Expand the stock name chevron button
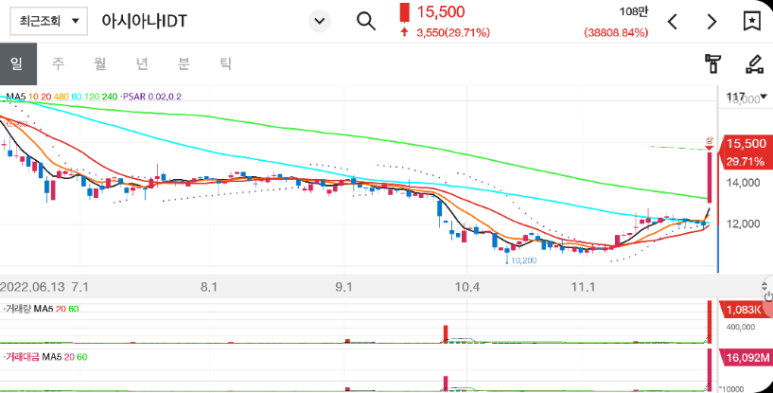This screenshot has width=773, height=393. pos(319,21)
